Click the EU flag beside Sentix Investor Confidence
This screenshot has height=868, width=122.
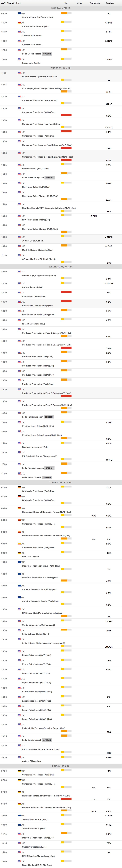[20, 13]
